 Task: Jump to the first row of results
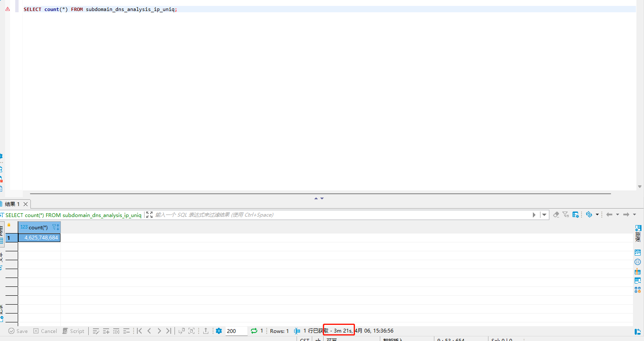(139, 331)
